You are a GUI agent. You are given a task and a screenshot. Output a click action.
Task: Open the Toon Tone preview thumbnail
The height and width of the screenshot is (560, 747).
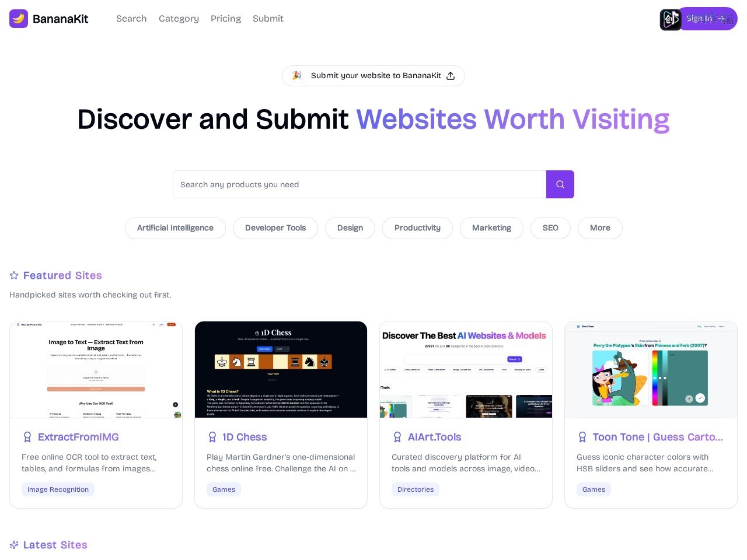click(651, 370)
